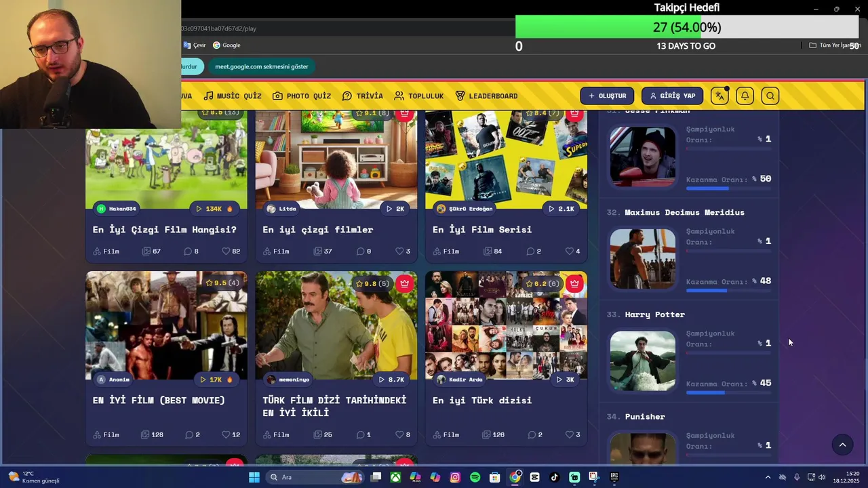This screenshot has width=868, height=488.
Task: Click 34. Punisher ranking title
Action: pyautogui.click(x=635, y=416)
